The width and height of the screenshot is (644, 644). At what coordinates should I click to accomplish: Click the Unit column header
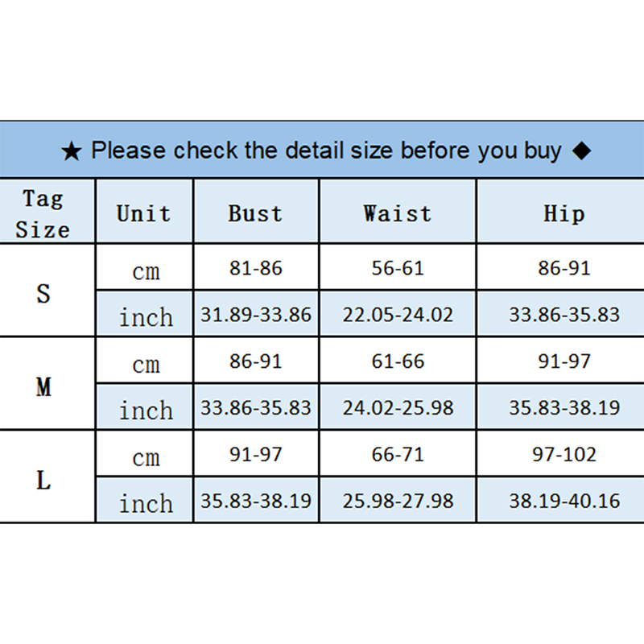[x=143, y=213]
